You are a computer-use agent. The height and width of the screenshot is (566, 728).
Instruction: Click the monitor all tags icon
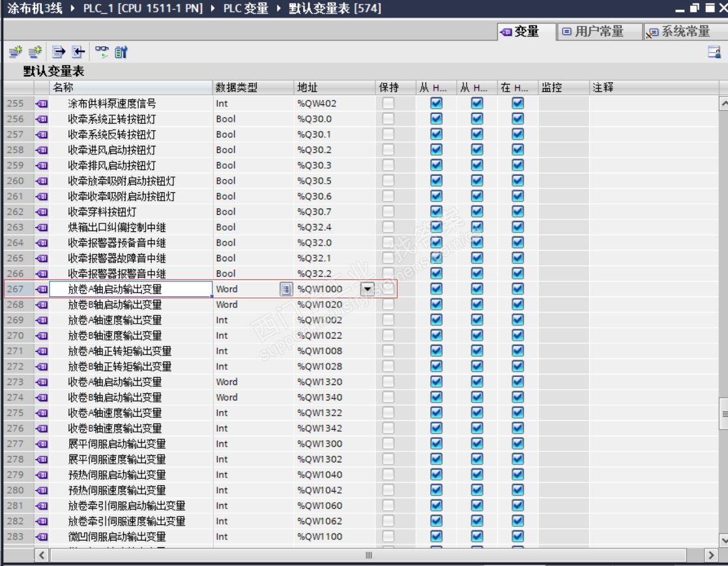coord(102,52)
